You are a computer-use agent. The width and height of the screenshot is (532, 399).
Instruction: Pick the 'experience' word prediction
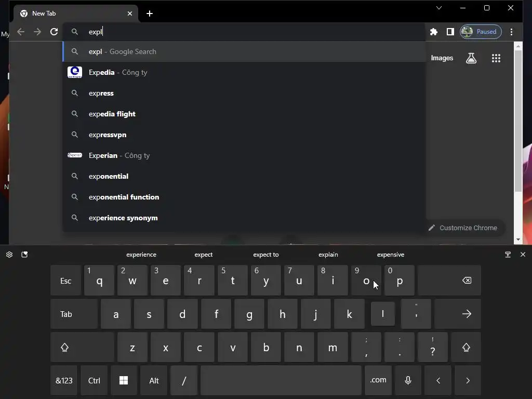tap(141, 255)
